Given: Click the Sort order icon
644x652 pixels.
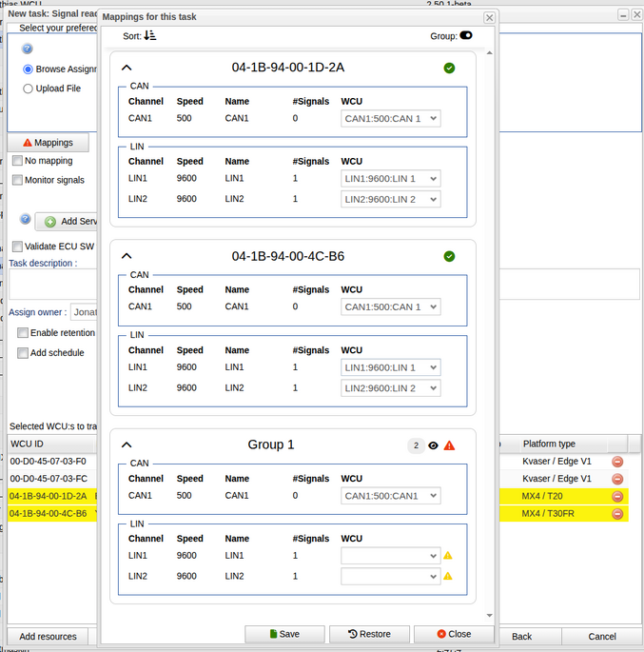Looking at the screenshot, I should click(x=149, y=35).
